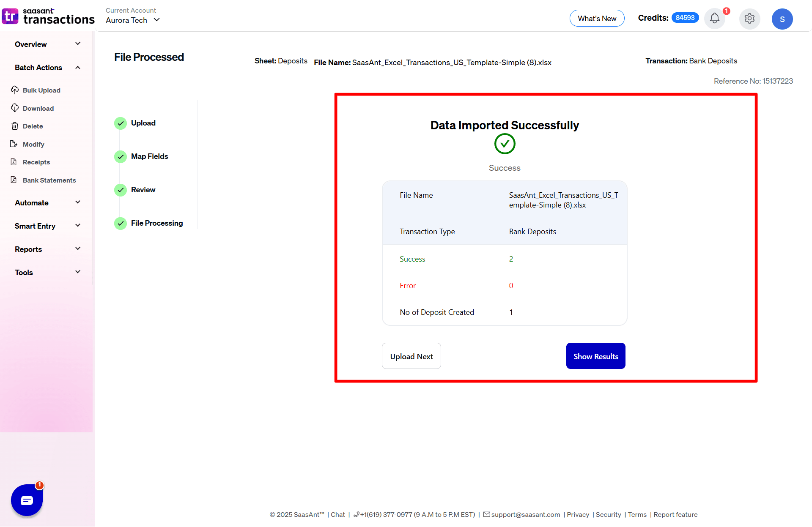Select the Bulk Upload icon
The image size is (812, 527).
(x=15, y=90)
